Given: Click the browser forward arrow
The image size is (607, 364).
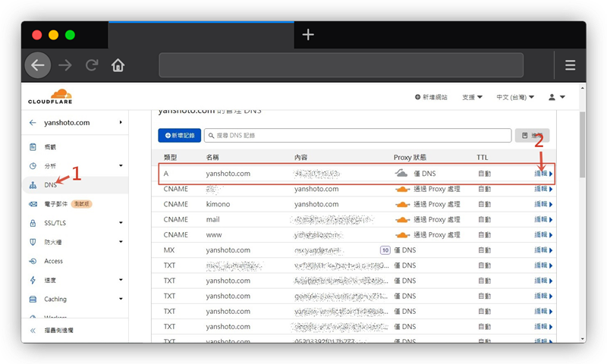Looking at the screenshot, I should [x=65, y=65].
